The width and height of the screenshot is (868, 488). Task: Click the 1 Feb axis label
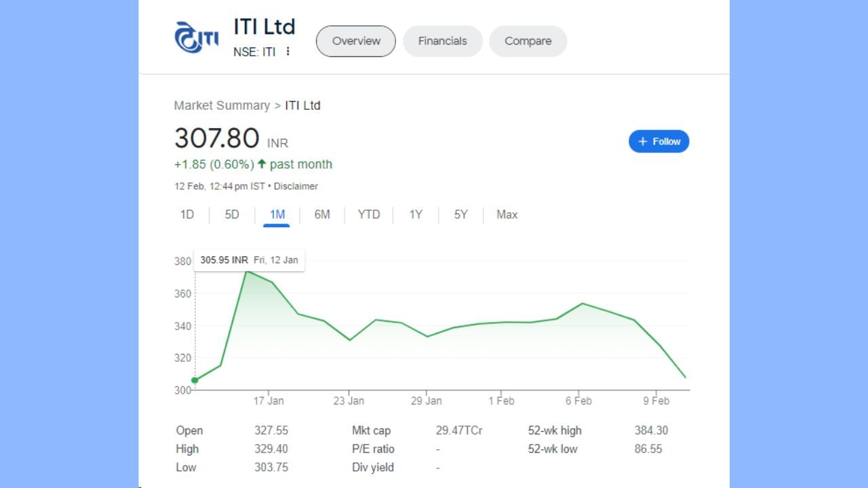(x=500, y=401)
